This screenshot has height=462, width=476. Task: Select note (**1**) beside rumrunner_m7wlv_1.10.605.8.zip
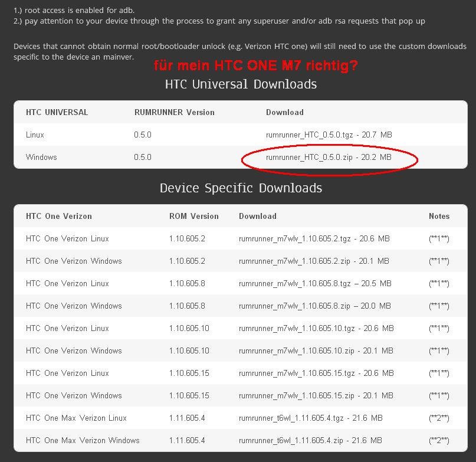tap(439, 306)
